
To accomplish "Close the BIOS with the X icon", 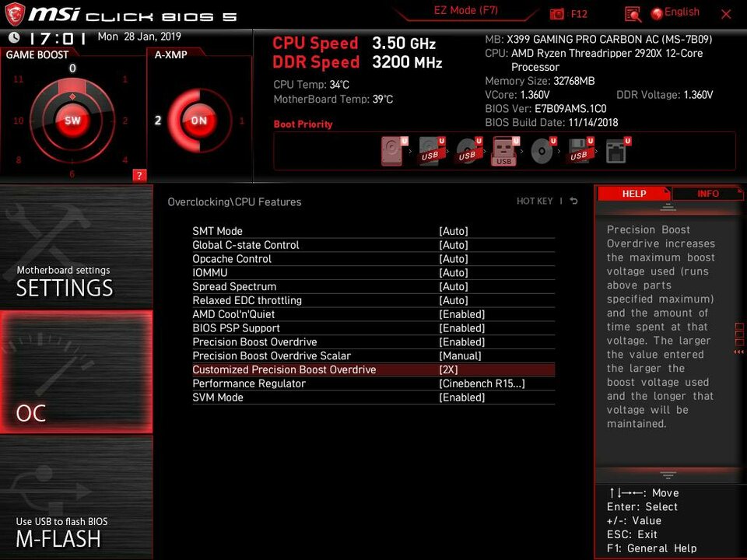I will point(726,14).
